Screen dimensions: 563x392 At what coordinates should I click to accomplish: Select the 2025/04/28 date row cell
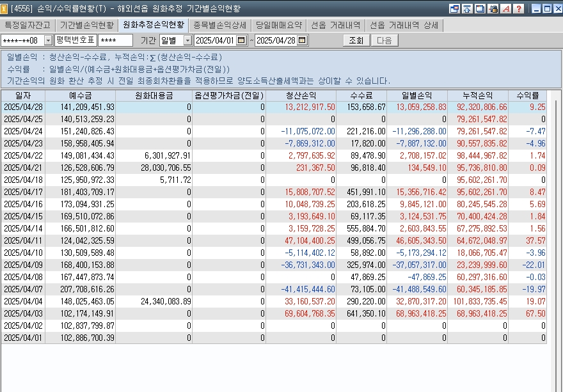23,107
